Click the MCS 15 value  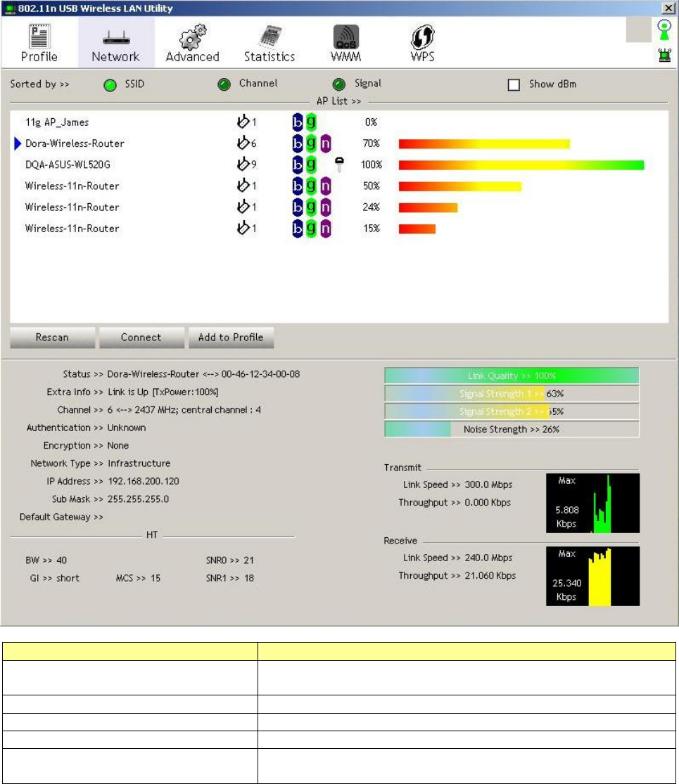tap(156, 578)
